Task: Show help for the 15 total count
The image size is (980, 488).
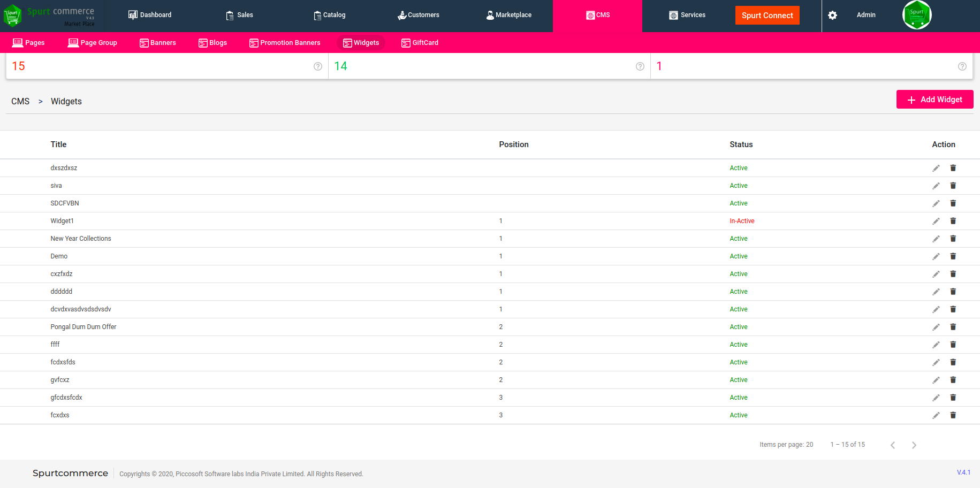Action: [318, 66]
